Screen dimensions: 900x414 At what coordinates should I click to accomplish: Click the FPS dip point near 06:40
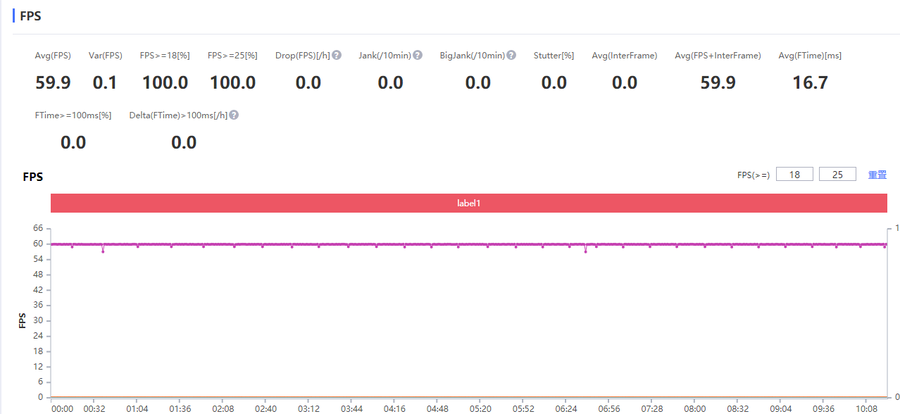(585, 252)
